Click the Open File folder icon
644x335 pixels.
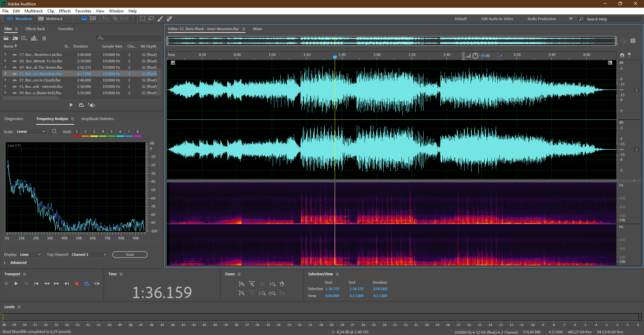(x=6, y=38)
